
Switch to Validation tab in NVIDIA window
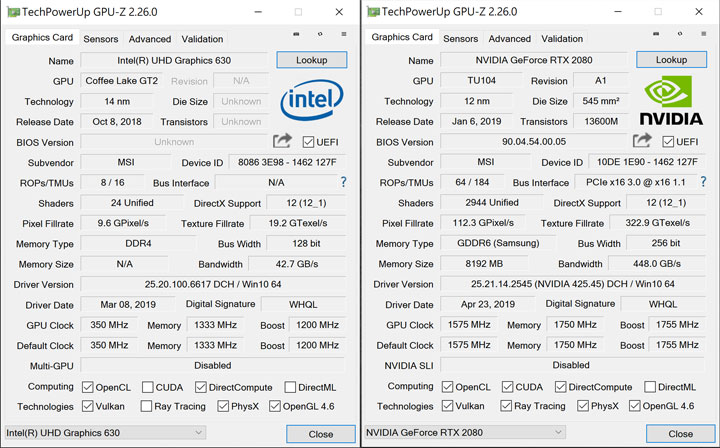(562, 39)
